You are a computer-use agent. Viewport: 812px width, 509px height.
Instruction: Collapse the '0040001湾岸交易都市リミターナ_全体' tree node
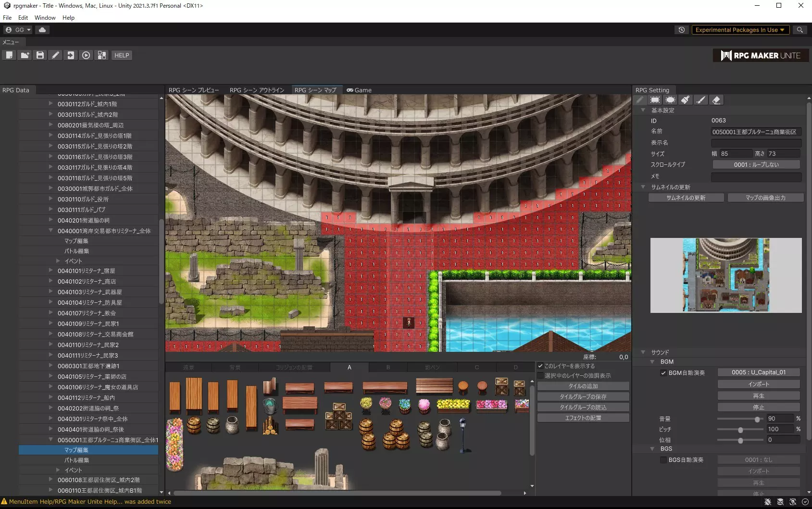coord(50,231)
